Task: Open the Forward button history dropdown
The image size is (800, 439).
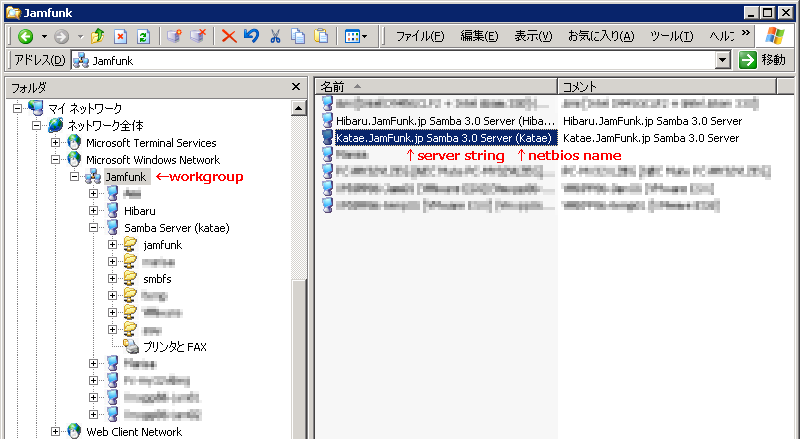Action: (80, 36)
